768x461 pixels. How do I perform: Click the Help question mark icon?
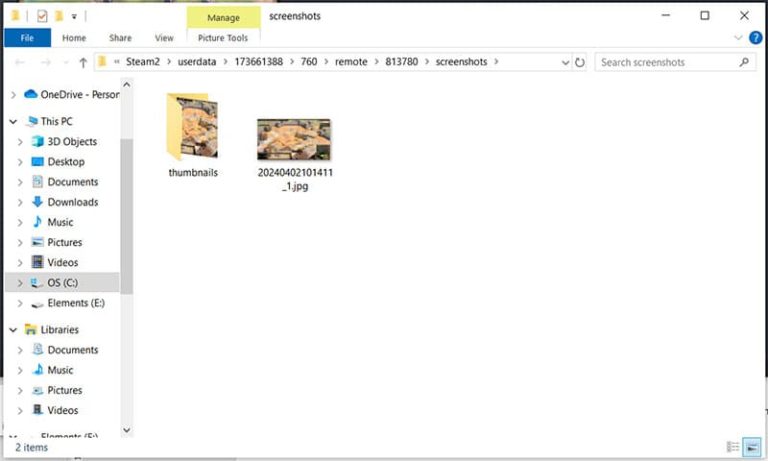point(755,38)
